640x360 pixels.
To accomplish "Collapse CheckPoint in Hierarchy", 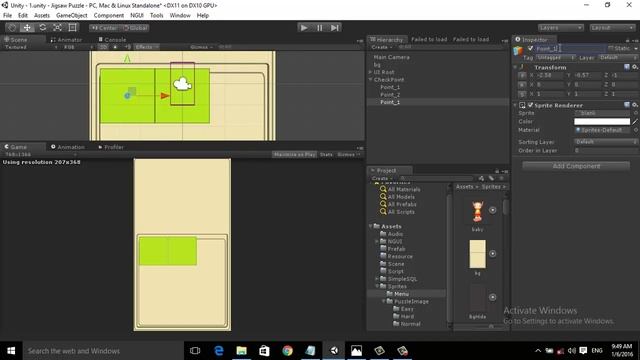I will (370, 80).
